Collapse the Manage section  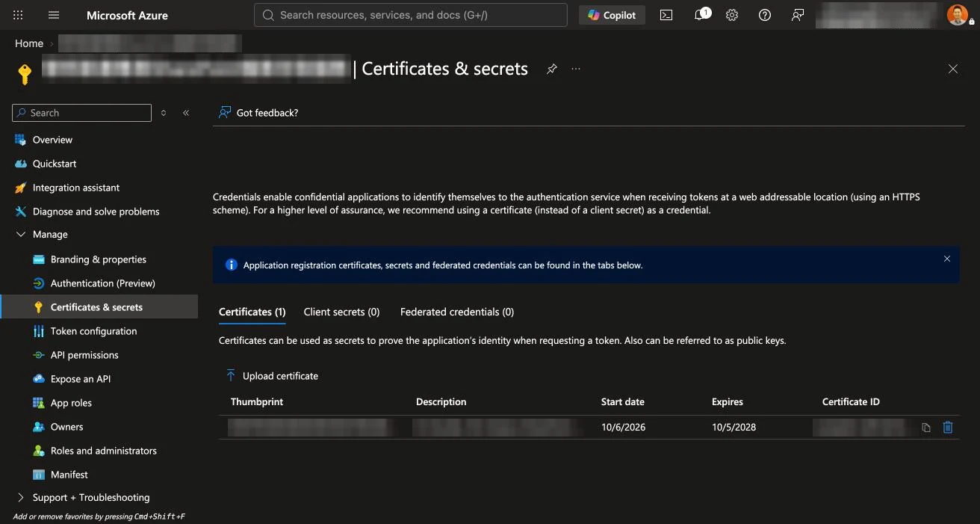tap(50, 235)
